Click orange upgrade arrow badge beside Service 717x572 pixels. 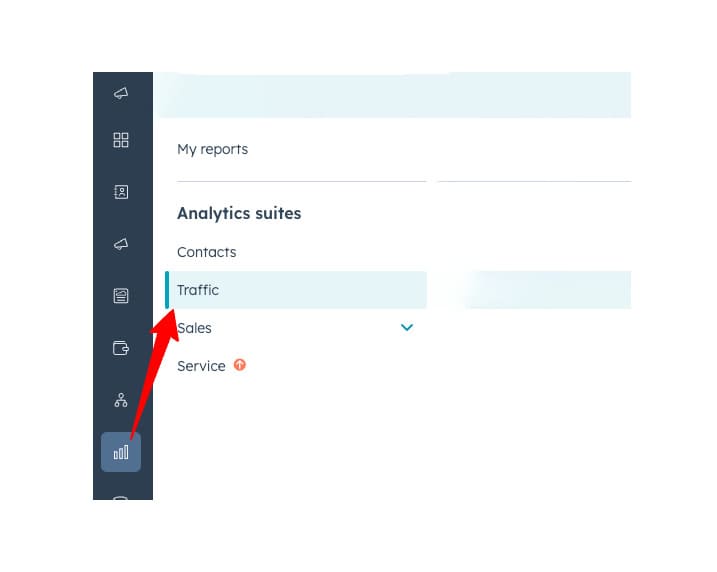pos(240,365)
